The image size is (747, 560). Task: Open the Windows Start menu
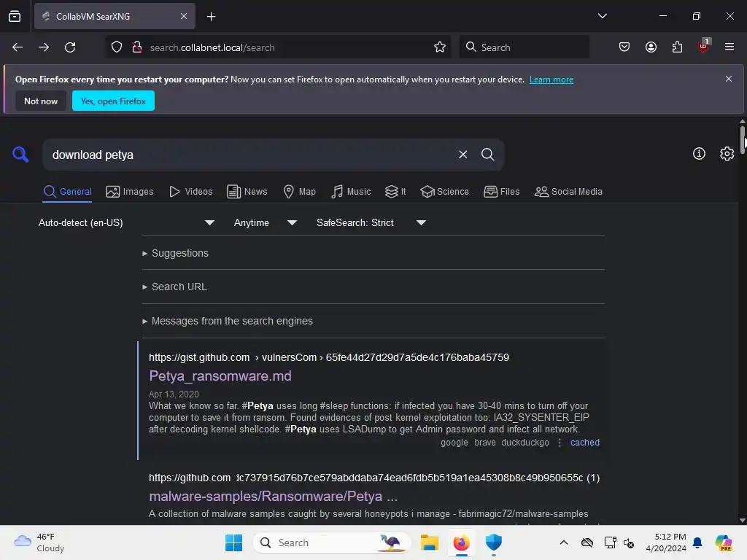(x=233, y=542)
